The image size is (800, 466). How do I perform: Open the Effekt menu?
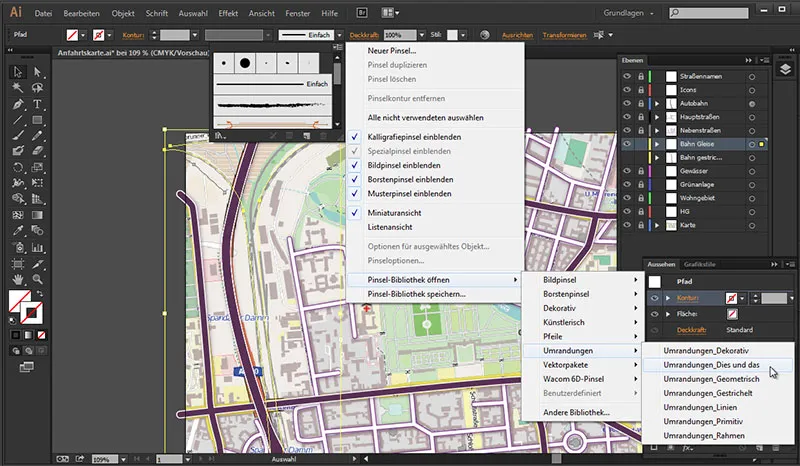pos(228,13)
